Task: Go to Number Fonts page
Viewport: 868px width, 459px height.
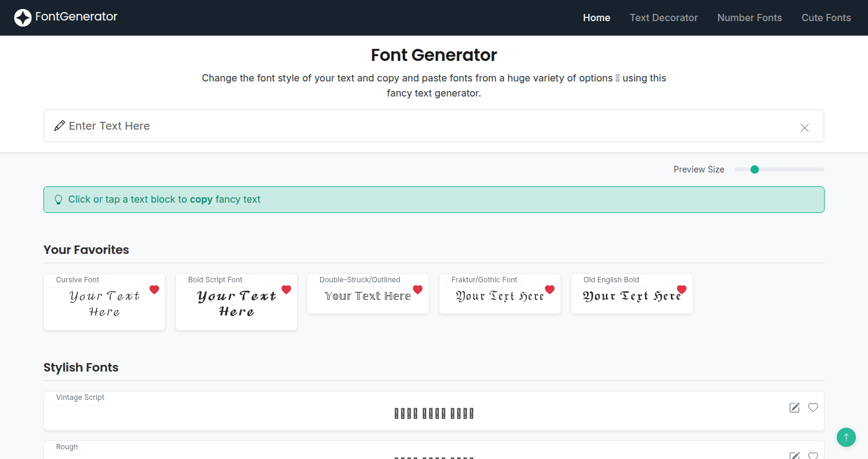Action: pos(749,17)
